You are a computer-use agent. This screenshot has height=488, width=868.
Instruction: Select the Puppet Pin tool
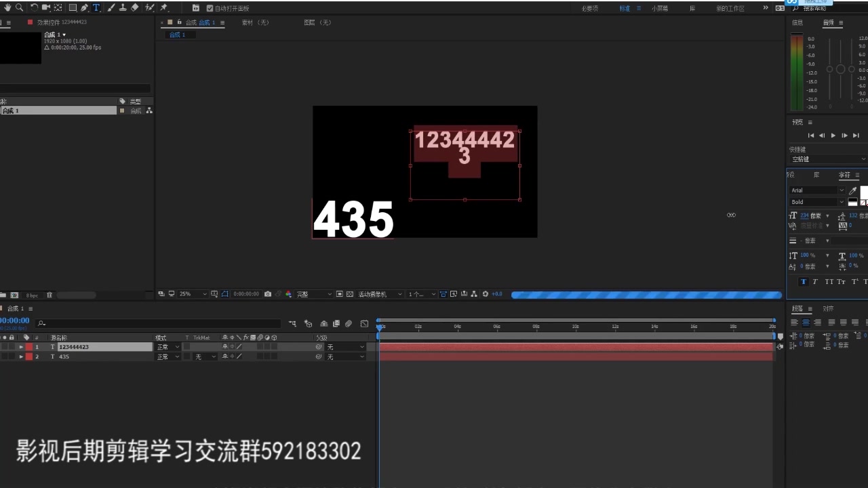[163, 7]
